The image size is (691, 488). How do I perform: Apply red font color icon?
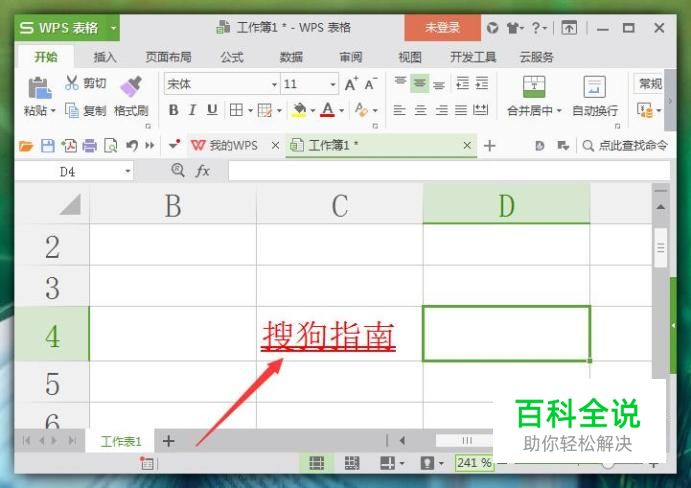(x=327, y=110)
